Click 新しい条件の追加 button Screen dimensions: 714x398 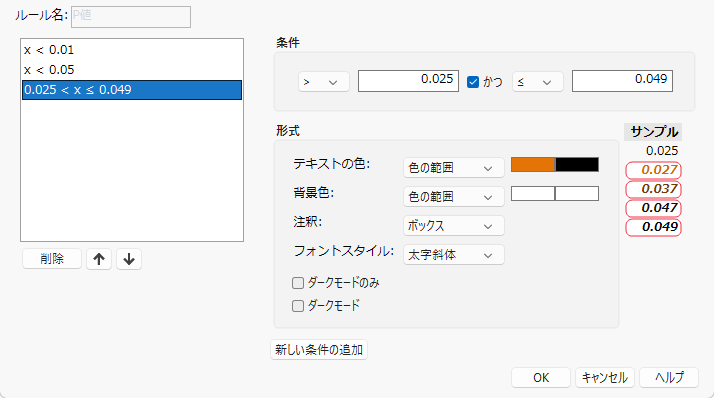[x=319, y=350]
